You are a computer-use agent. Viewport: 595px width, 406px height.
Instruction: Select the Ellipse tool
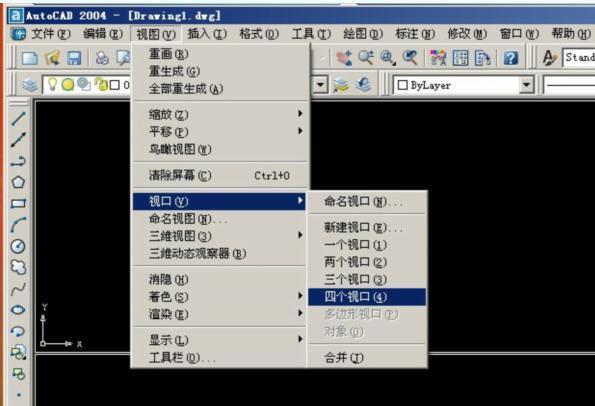(18, 310)
